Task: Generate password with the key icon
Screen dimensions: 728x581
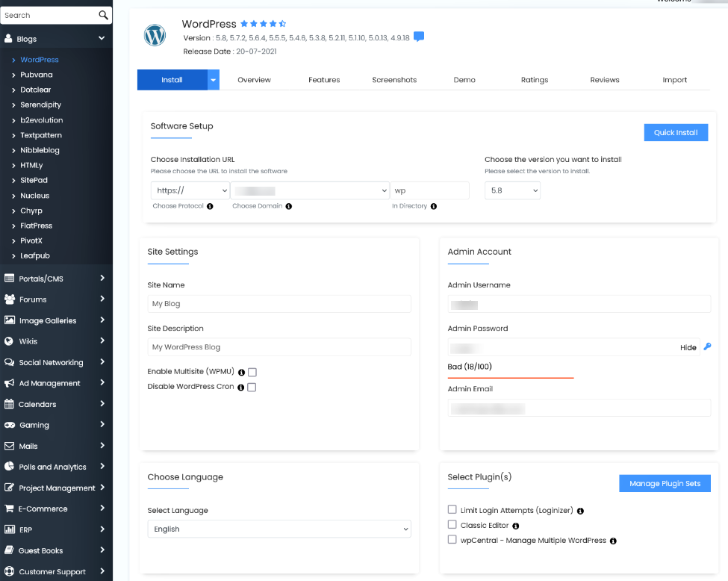Action: (707, 347)
